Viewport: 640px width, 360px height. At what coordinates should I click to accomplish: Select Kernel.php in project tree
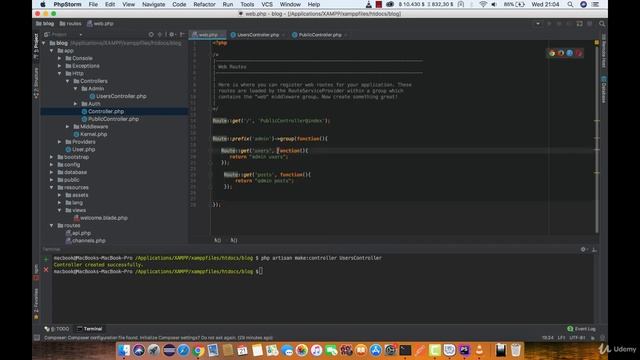pyautogui.click(x=90, y=134)
